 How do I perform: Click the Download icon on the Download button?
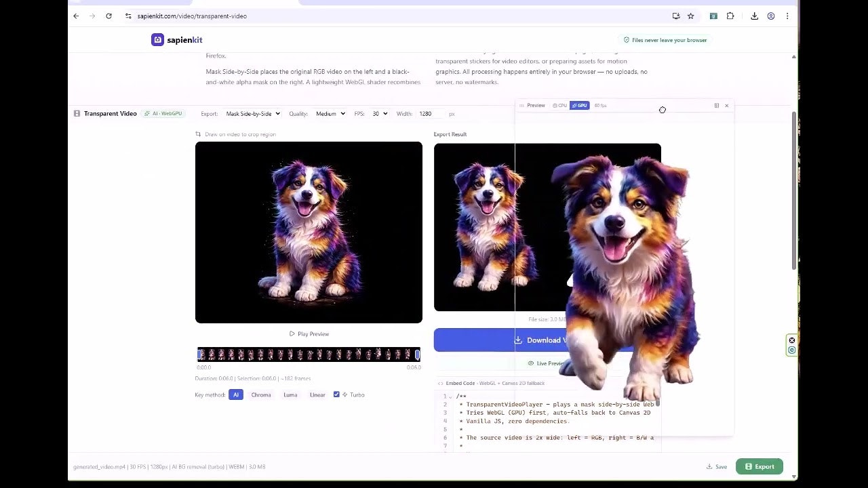(x=518, y=340)
